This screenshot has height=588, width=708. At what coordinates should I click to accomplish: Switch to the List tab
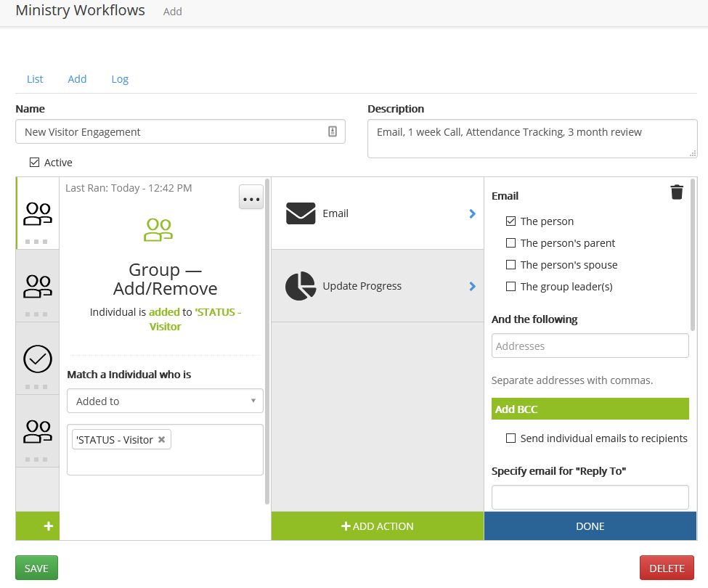35,79
